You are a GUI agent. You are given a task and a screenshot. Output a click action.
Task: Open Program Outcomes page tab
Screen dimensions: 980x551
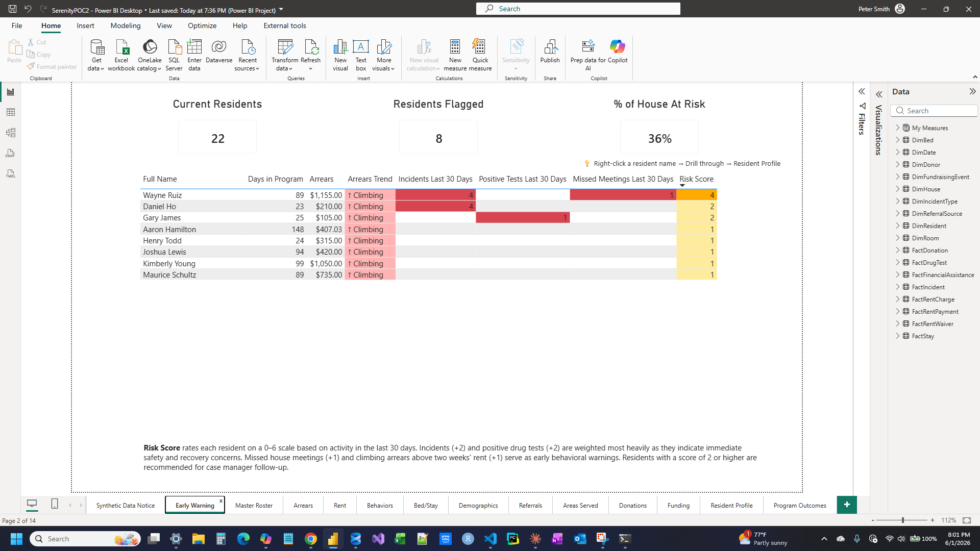pyautogui.click(x=800, y=505)
